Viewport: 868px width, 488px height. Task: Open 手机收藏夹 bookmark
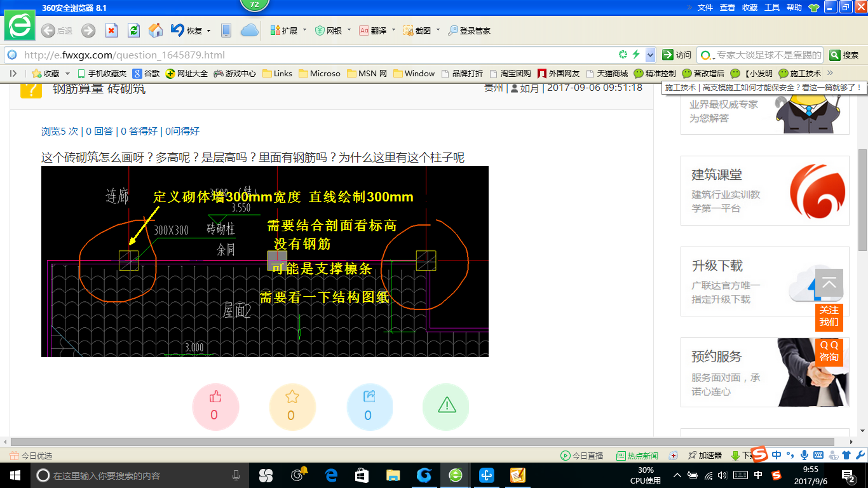(x=102, y=74)
